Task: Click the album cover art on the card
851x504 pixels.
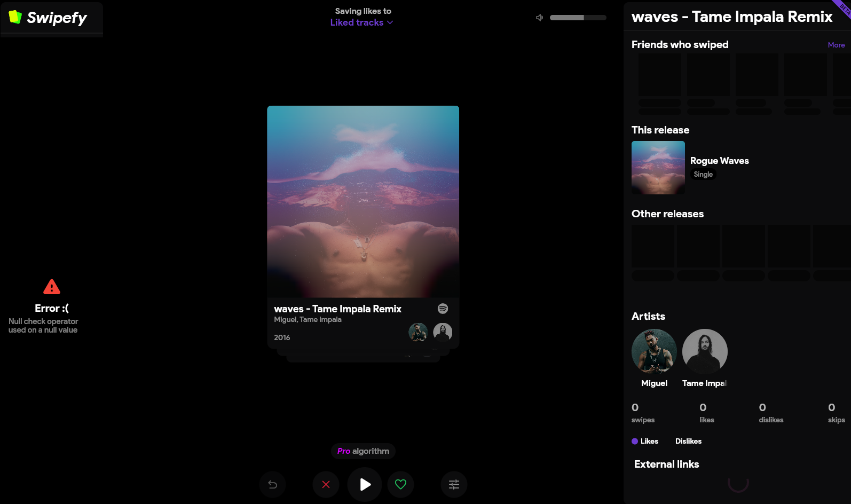Action: (x=363, y=202)
